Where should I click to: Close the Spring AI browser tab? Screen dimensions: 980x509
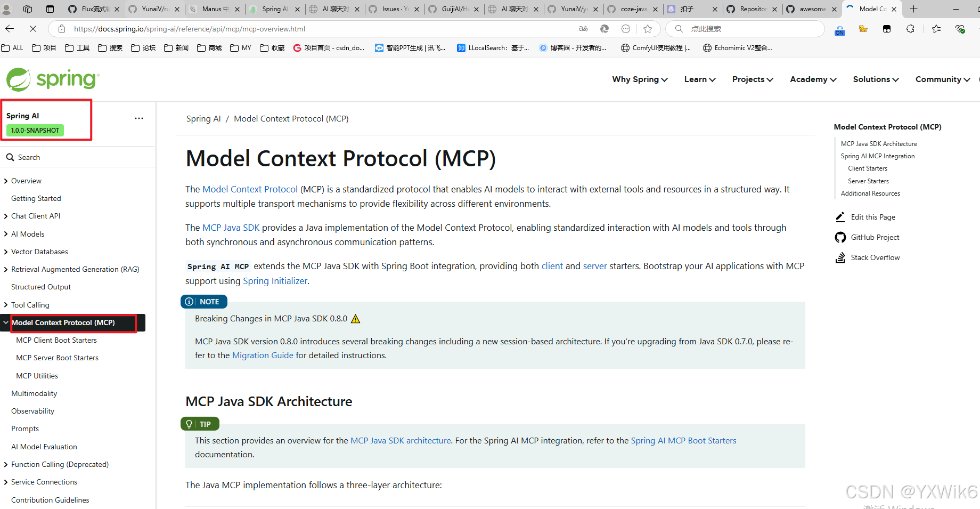pyautogui.click(x=297, y=9)
